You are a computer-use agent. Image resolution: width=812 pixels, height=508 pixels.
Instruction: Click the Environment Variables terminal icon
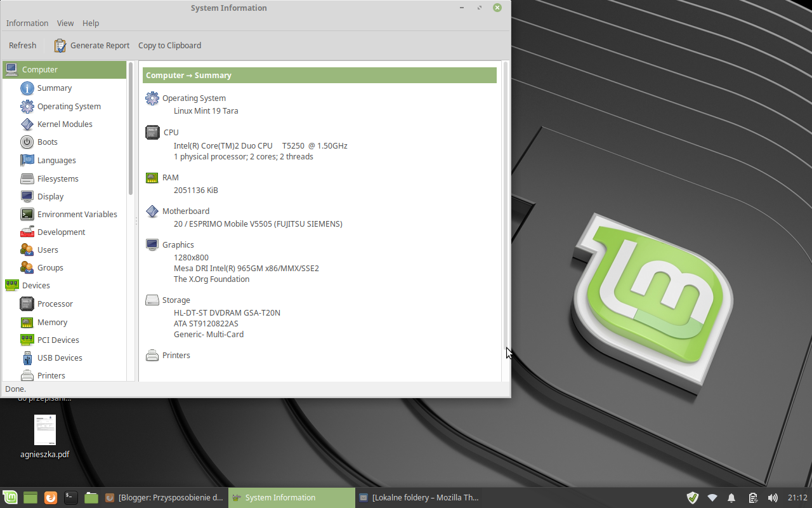click(x=27, y=214)
